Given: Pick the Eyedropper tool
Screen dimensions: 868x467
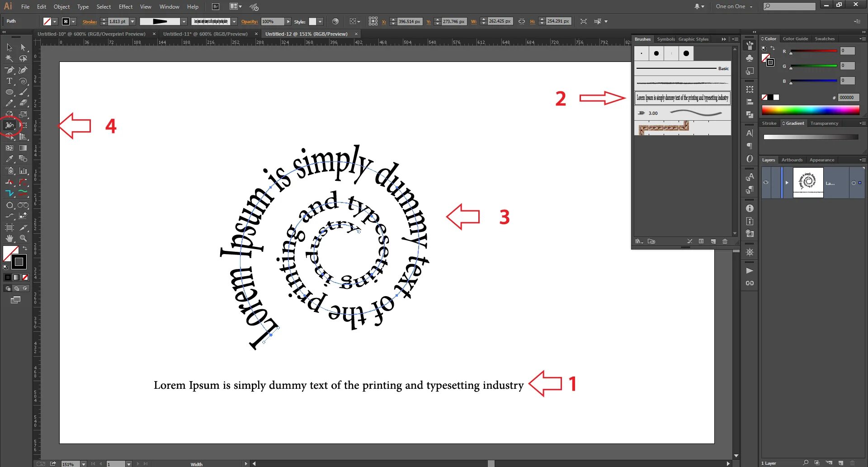Looking at the screenshot, I should click(9, 159).
